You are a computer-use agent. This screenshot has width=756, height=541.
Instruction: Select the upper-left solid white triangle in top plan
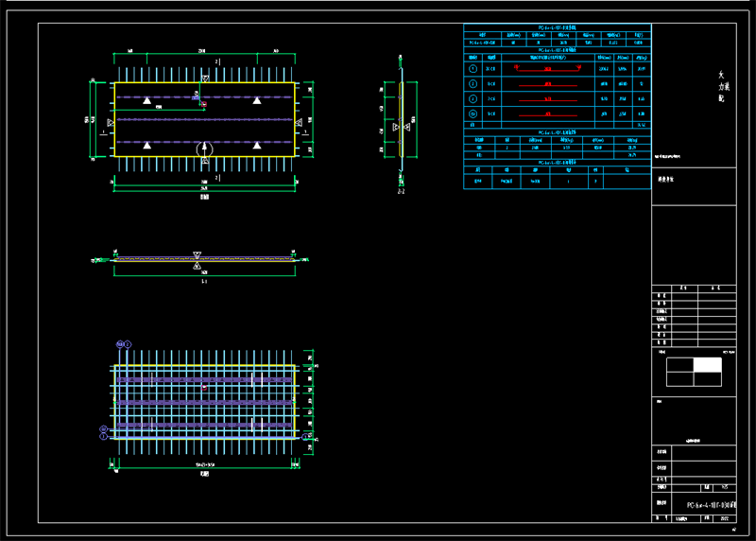147,100
